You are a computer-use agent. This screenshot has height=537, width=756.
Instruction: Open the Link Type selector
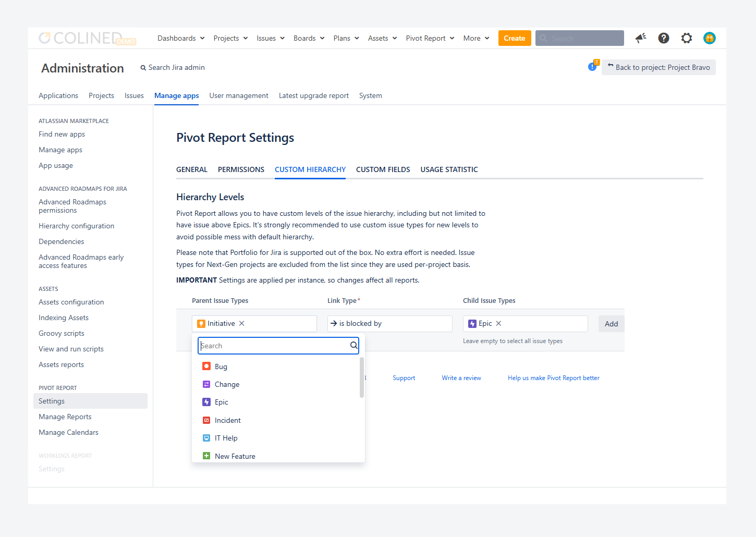click(x=390, y=323)
